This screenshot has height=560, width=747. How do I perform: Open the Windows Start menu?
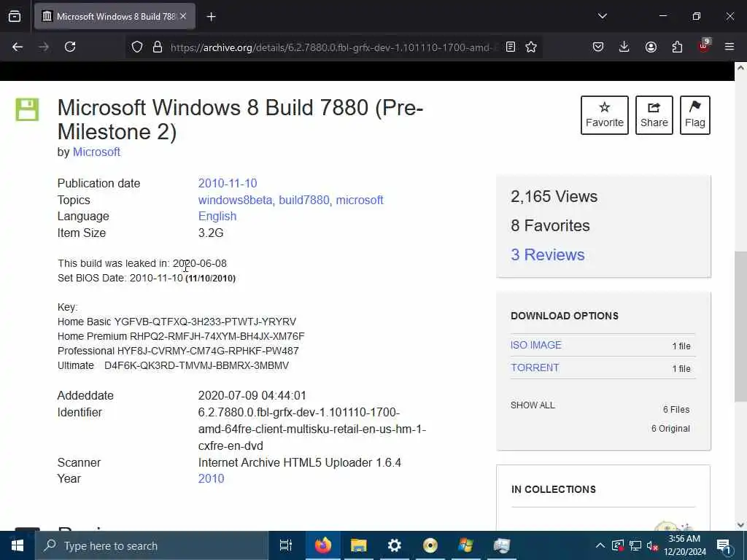[x=18, y=545]
